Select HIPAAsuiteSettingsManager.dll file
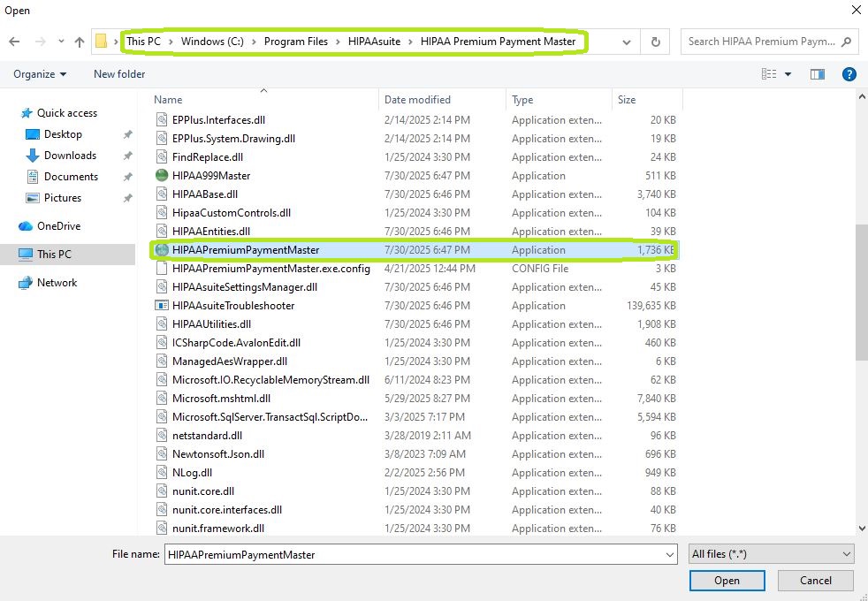The width and height of the screenshot is (868, 601). 245,287
